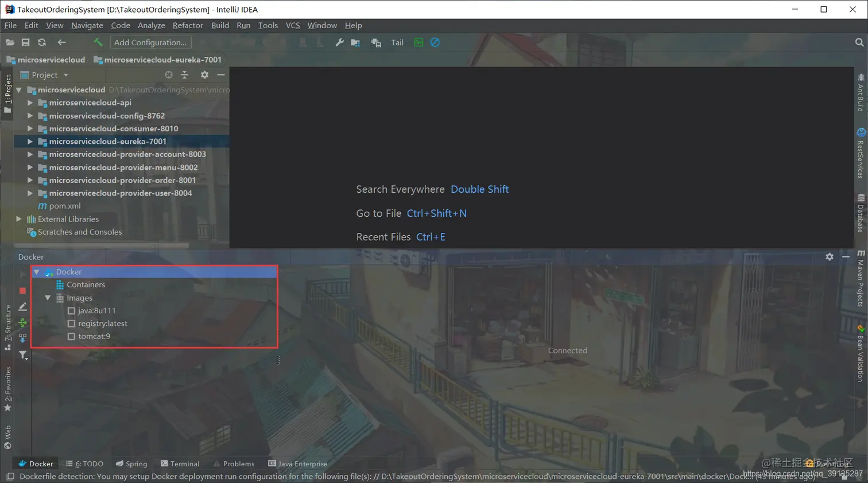
Task: Collapse the microservicecloud root node
Action: coord(19,90)
